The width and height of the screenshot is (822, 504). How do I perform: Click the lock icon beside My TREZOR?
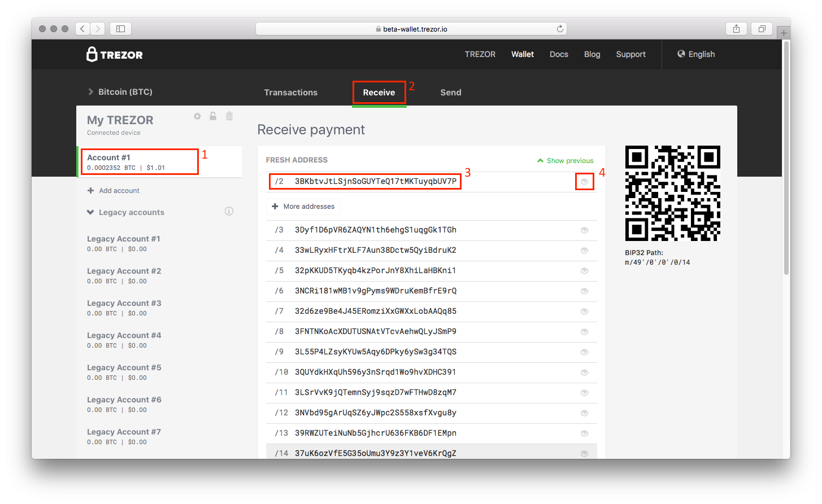coord(213,116)
